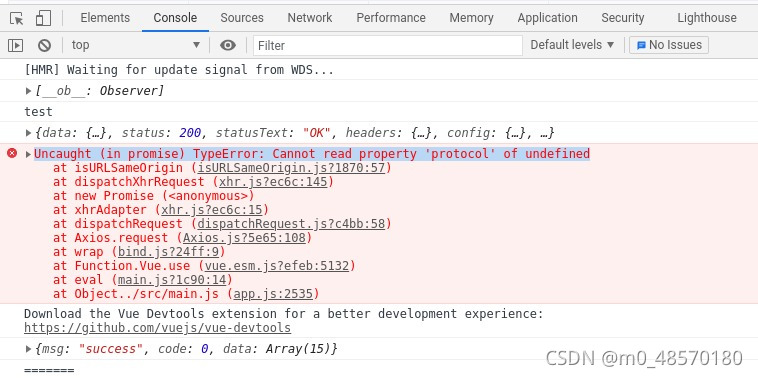Toggle the device toolbar icon
This screenshot has height=378, width=758.
click(x=44, y=18)
